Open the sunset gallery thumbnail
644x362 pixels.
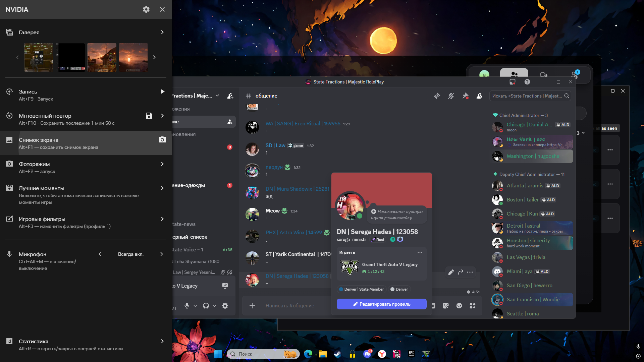point(133,57)
